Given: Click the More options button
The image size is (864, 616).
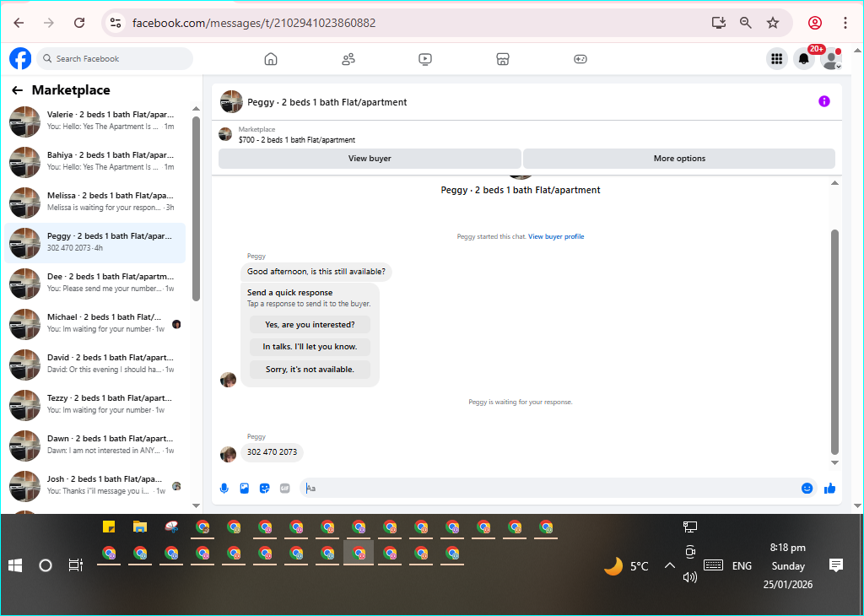Looking at the screenshot, I should (x=679, y=158).
